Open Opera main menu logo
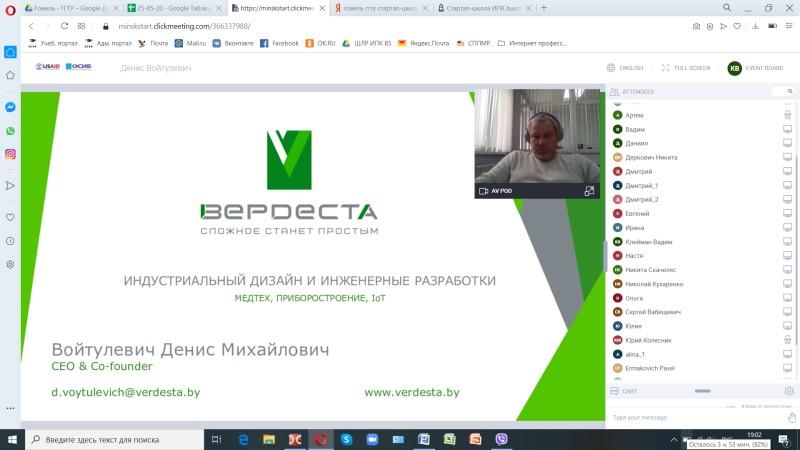This screenshot has width=800, height=450. tap(10, 10)
